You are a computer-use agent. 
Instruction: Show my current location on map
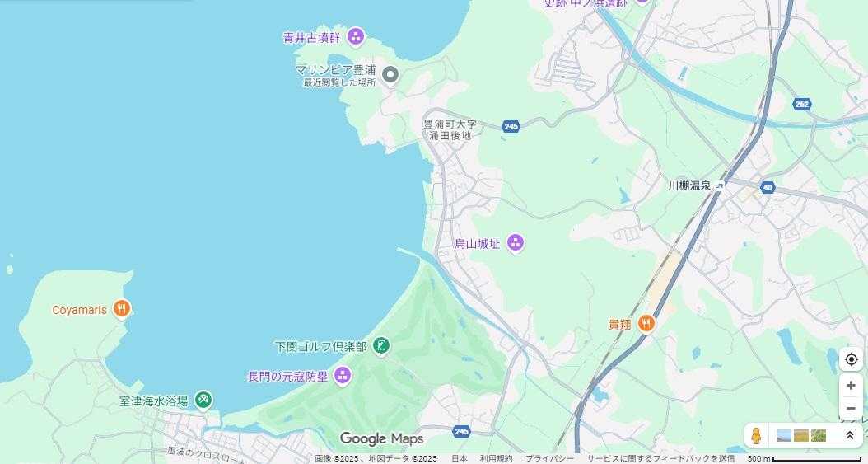point(851,359)
